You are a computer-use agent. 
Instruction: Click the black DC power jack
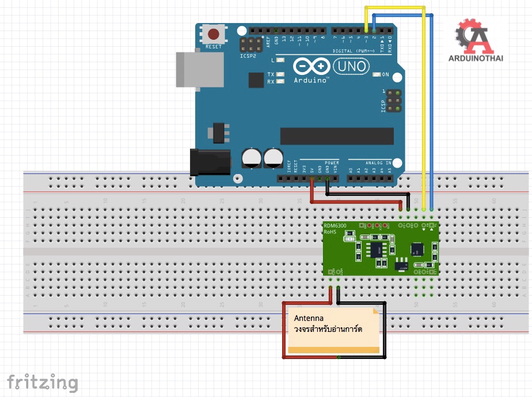pos(210,161)
